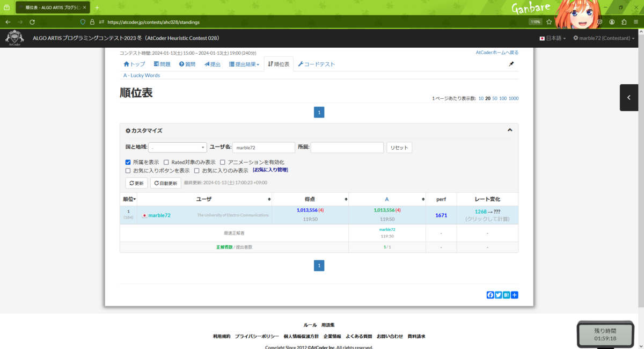Click into the ユーザ名 input field
644x349 pixels.
click(264, 147)
